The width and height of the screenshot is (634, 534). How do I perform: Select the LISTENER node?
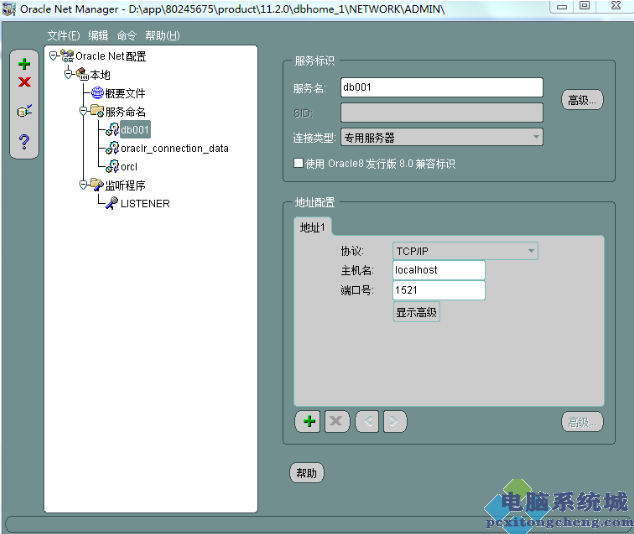(145, 203)
